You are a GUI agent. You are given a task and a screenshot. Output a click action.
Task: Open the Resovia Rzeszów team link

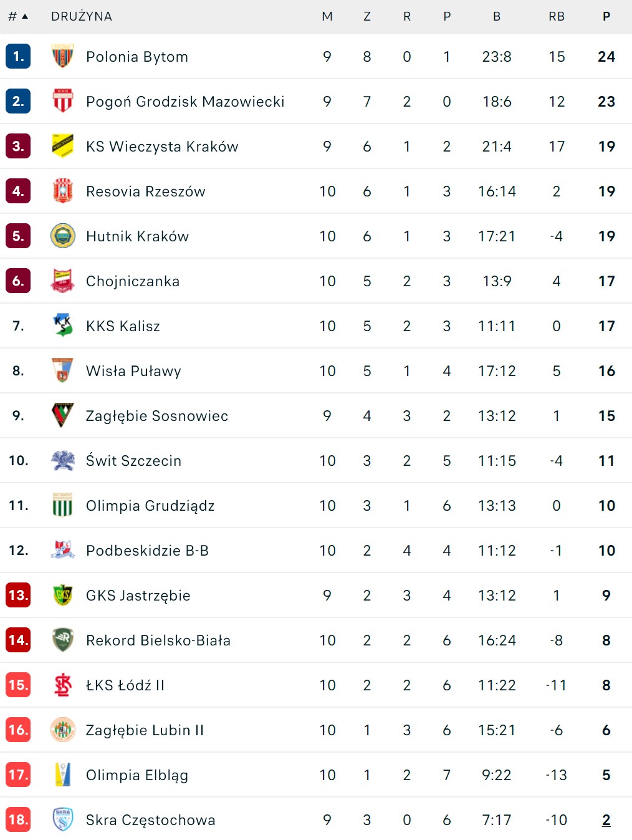tap(146, 191)
